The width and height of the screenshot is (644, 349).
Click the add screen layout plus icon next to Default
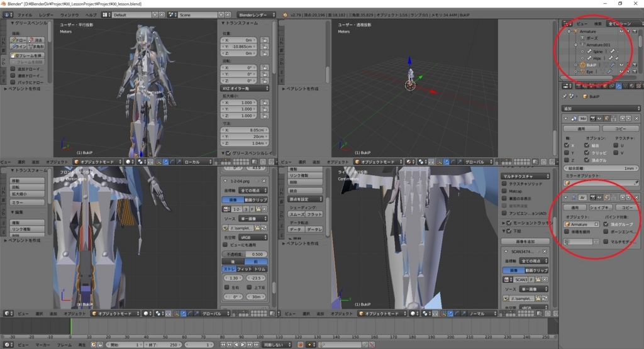pos(155,15)
